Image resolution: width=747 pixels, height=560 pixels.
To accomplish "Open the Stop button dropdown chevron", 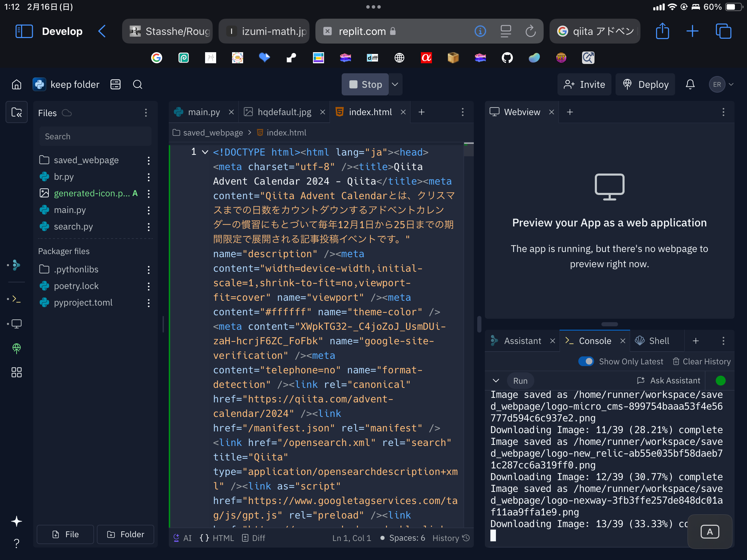I will [395, 84].
